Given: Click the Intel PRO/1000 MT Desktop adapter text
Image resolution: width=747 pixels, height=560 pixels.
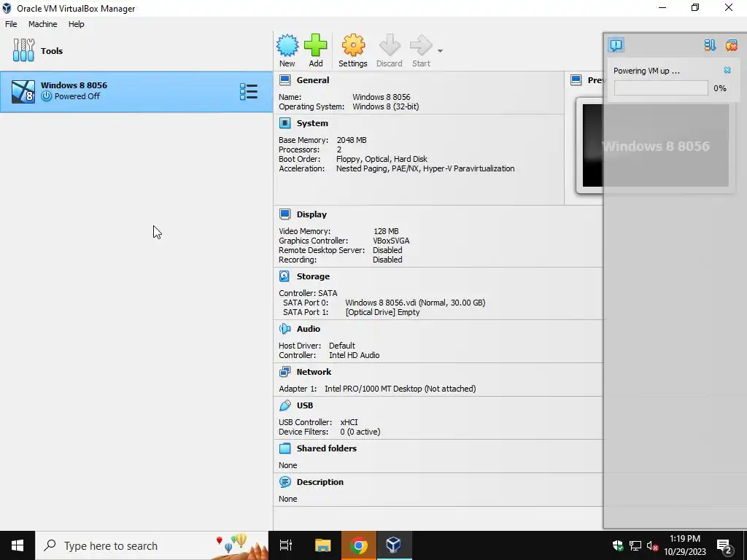Looking at the screenshot, I should pos(400,389).
